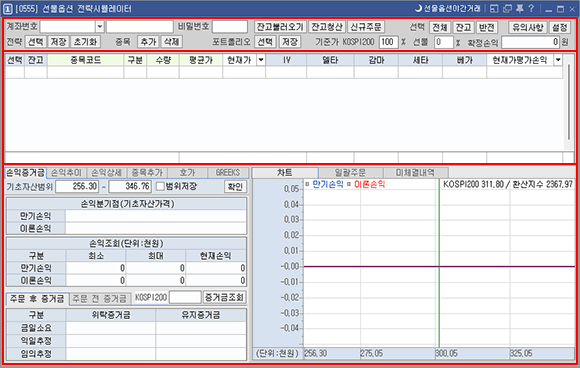Click the 반전 button

click(x=487, y=27)
